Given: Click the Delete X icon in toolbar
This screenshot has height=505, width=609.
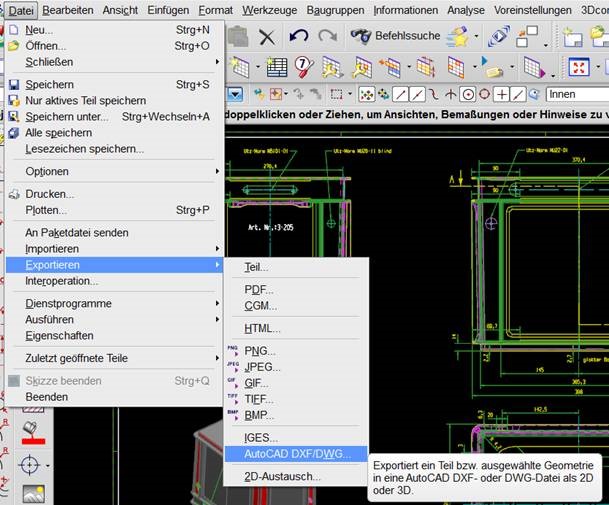Looking at the screenshot, I should point(267,37).
